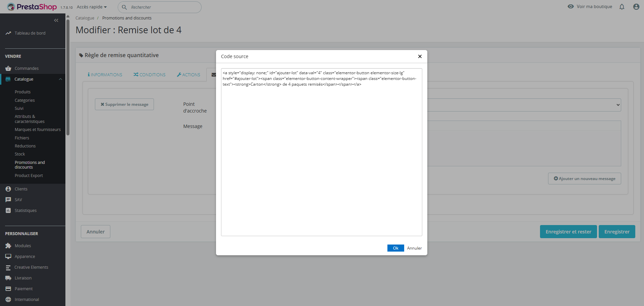Collapse the Catalogue menu chevron
The width and height of the screenshot is (644, 306).
[x=61, y=79]
